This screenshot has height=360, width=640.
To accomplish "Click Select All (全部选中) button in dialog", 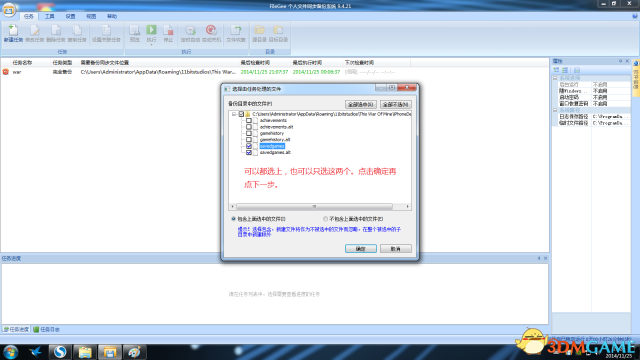I will click(x=360, y=104).
